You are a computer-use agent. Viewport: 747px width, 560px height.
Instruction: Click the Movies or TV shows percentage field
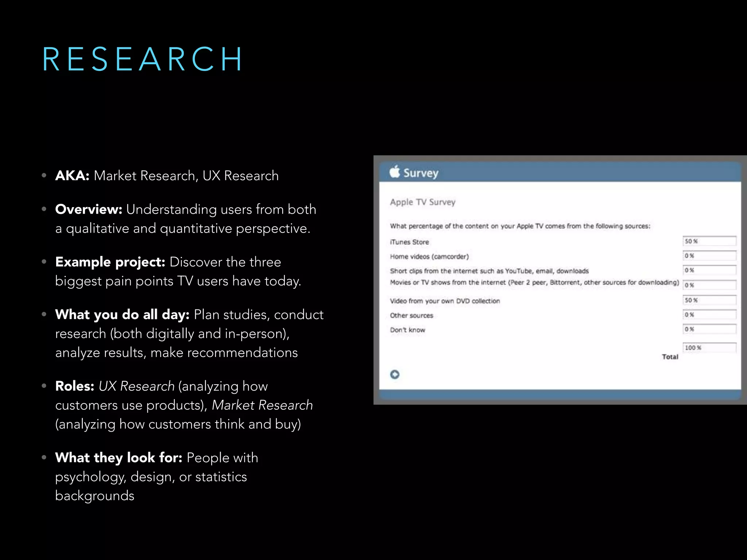709,285
